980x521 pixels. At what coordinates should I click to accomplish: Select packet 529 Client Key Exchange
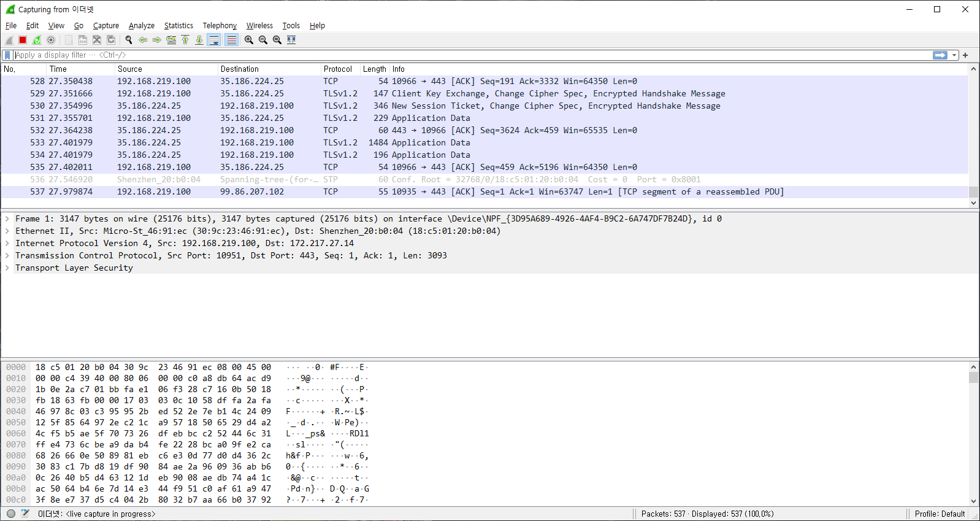click(x=484, y=94)
